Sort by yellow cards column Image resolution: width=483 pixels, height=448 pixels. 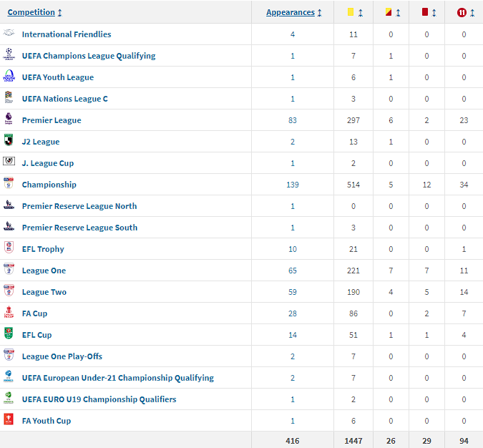pyautogui.click(x=354, y=12)
